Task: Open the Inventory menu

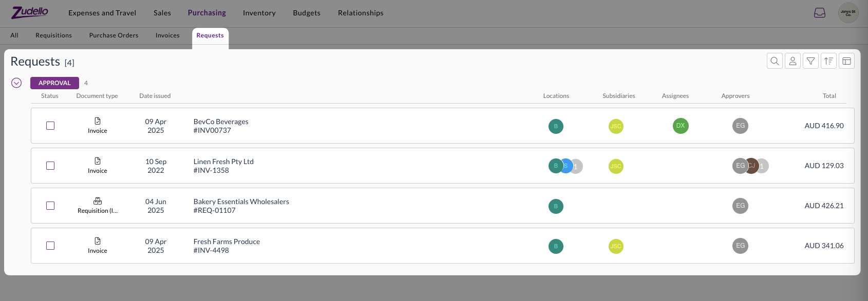Action: [259, 13]
